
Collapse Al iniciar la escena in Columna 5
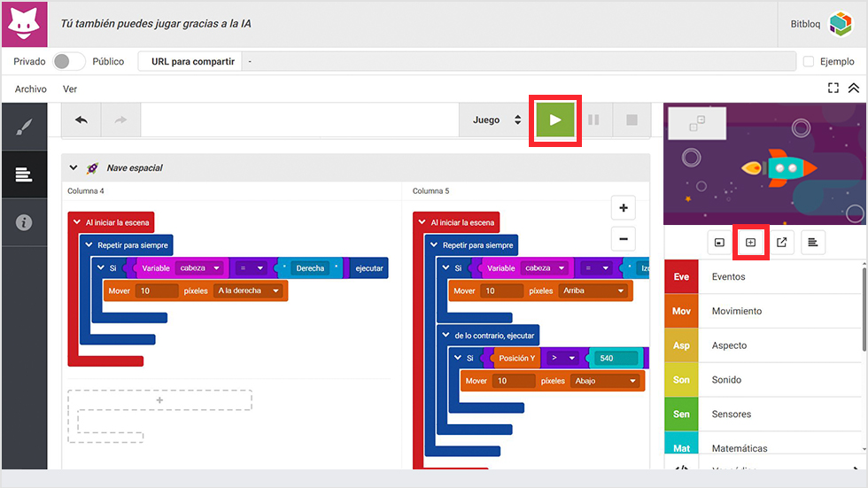[x=422, y=222]
